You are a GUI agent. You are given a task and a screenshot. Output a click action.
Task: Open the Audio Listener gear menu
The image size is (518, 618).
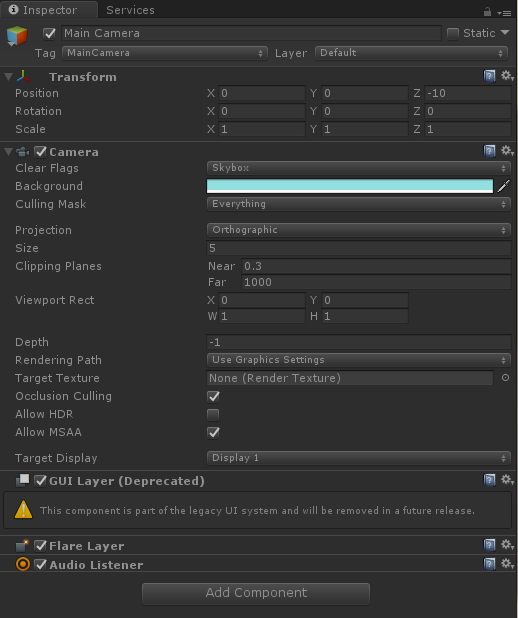click(507, 564)
